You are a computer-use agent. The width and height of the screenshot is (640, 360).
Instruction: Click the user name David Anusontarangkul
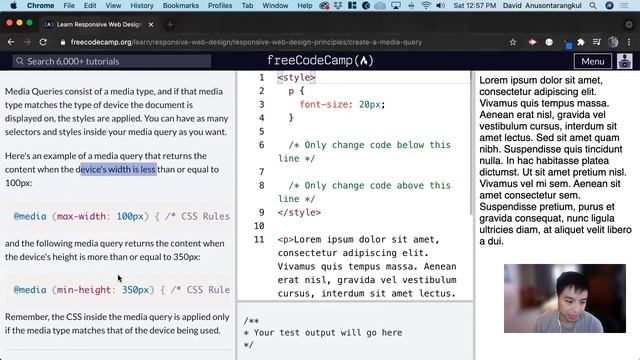[x=542, y=6]
